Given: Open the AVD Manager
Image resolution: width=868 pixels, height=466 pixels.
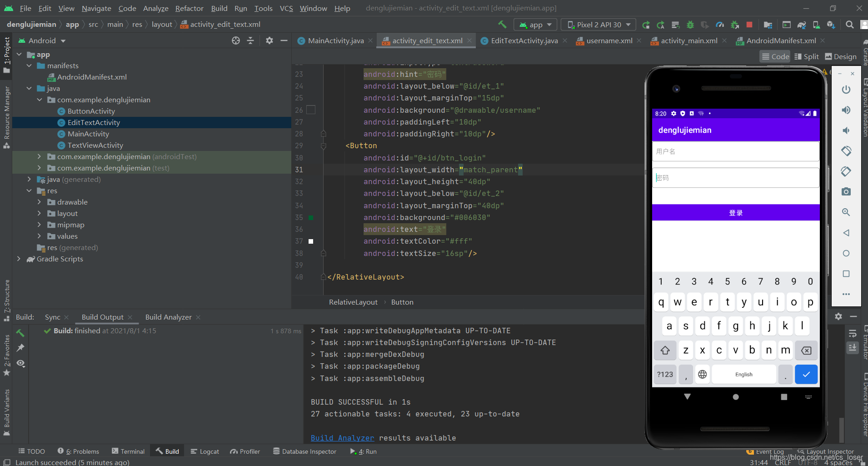Looking at the screenshot, I should pyautogui.click(x=816, y=25).
